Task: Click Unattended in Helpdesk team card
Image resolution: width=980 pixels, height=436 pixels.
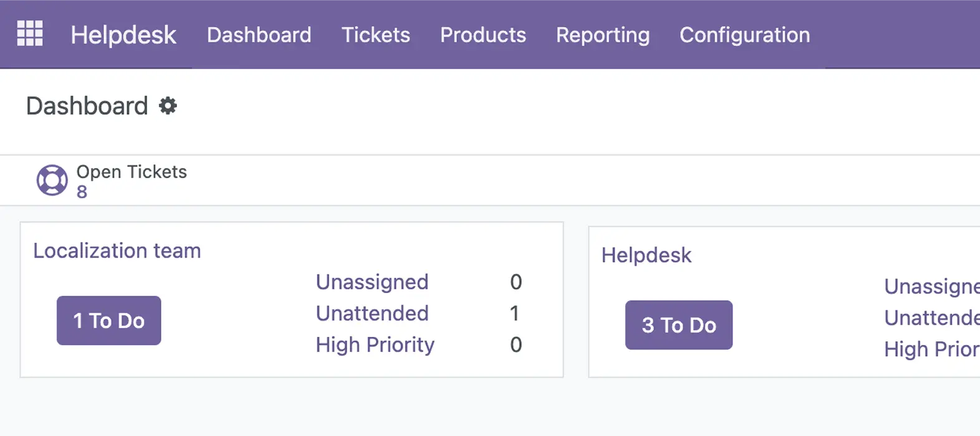Action: tap(931, 317)
